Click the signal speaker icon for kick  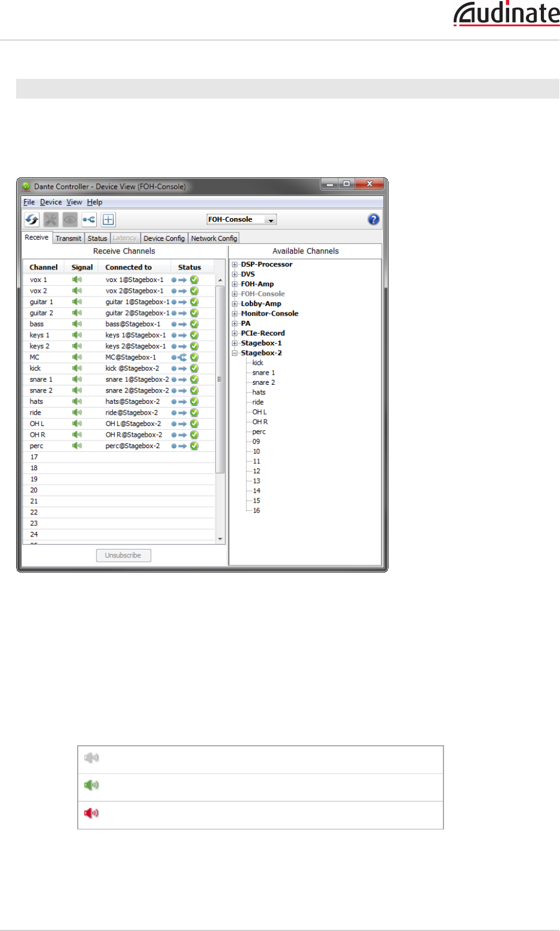77,368
